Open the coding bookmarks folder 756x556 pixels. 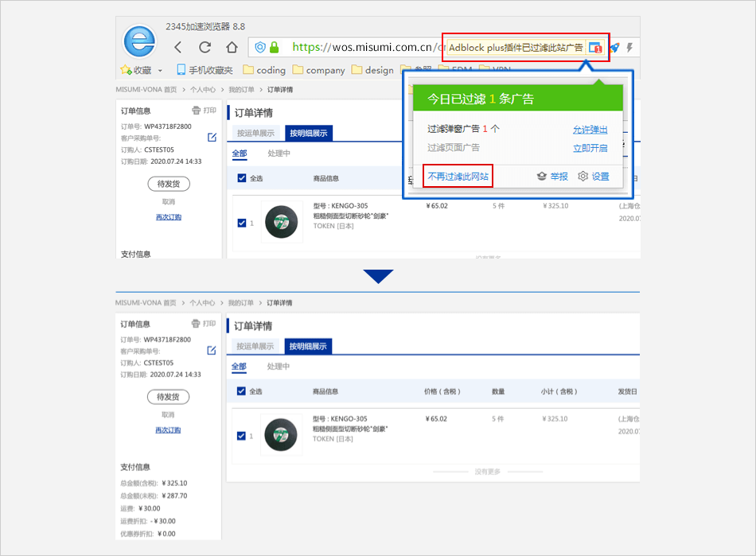[x=263, y=70]
